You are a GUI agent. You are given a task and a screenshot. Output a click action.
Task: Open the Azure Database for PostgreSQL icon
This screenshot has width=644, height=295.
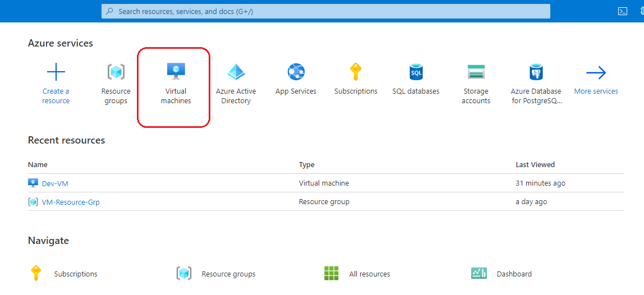tap(536, 72)
